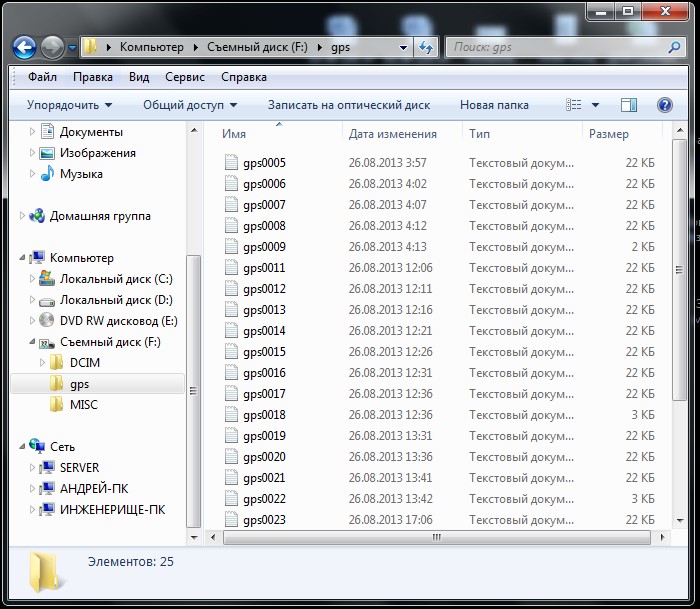700x609 pixels.
Task: Click Записать на оптический диск
Action: pyautogui.click(x=349, y=105)
